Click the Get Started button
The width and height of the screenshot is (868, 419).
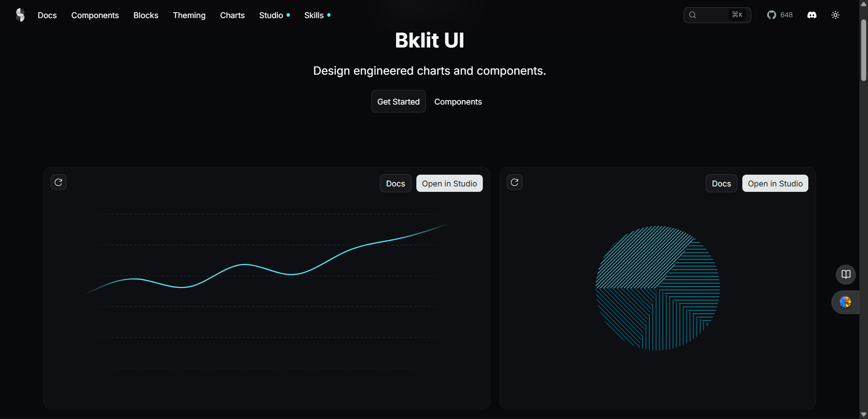(x=398, y=102)
